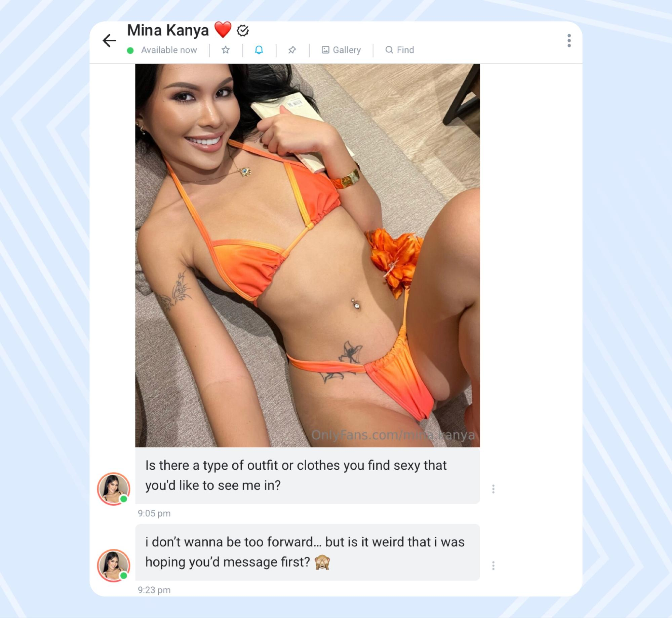The height and width of the screenshot is (618, 672).
Task: Open the Gallery tab
Action: (x=341, y=50)
